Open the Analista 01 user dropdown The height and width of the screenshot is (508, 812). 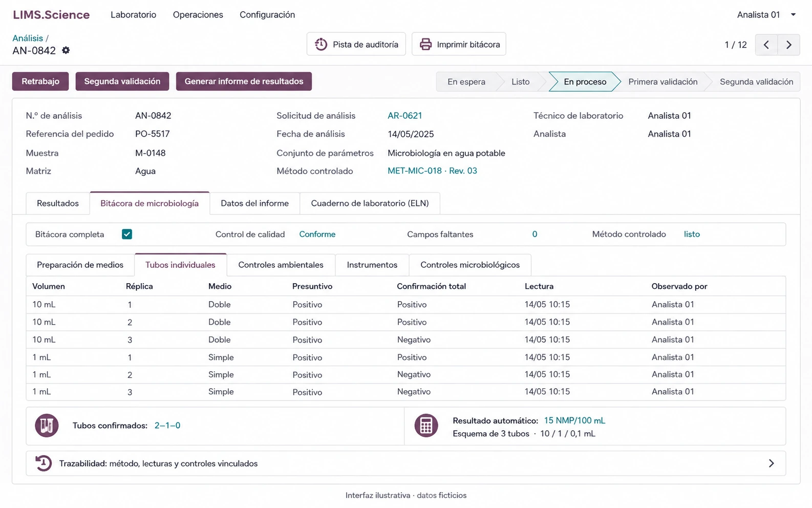[x=766, y=15]
